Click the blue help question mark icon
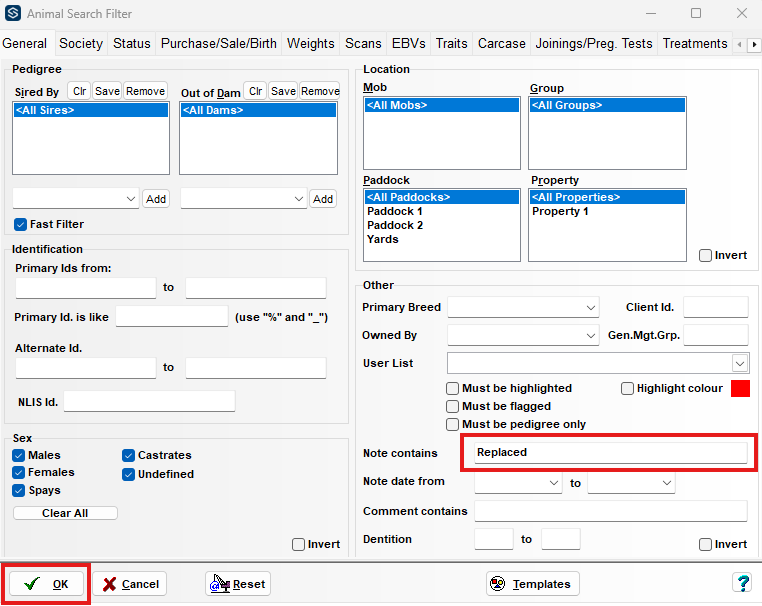762x606 pixels. [742, 583]
